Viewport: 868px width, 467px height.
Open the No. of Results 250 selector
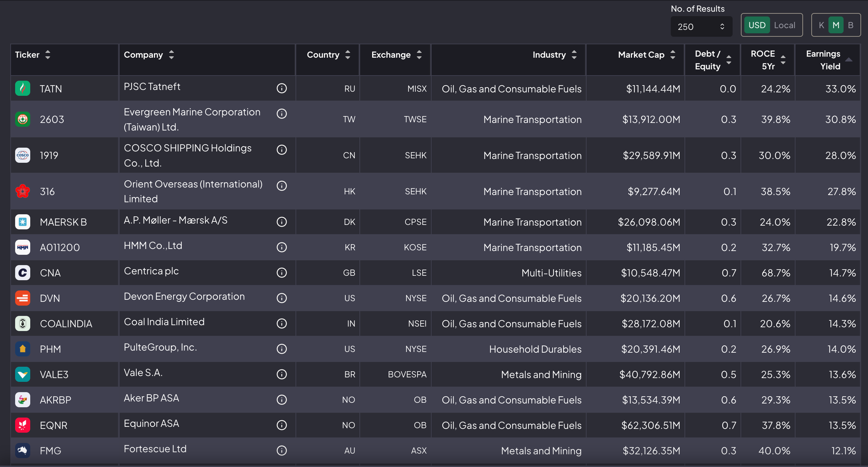701,26
